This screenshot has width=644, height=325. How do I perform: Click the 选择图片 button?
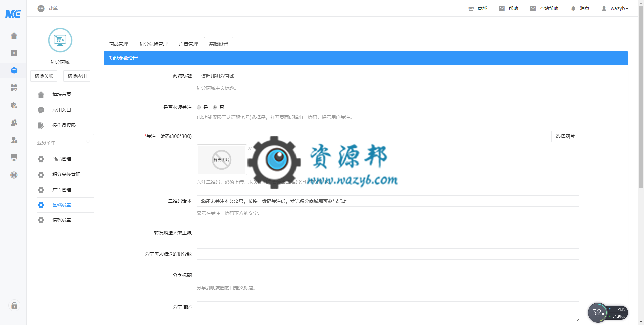point(565,136)
